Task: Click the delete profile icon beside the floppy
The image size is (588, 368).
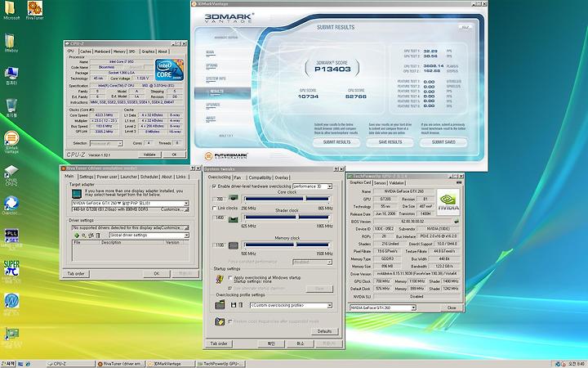Action: click(x=241, y=305)
